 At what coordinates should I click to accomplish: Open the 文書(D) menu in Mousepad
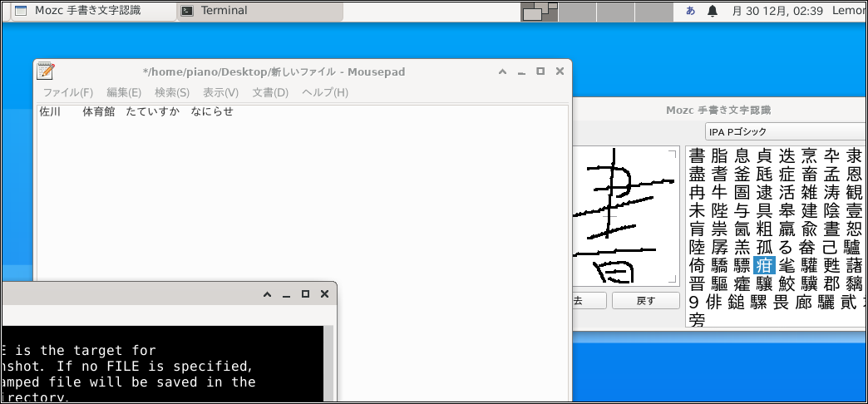point(270,92)
